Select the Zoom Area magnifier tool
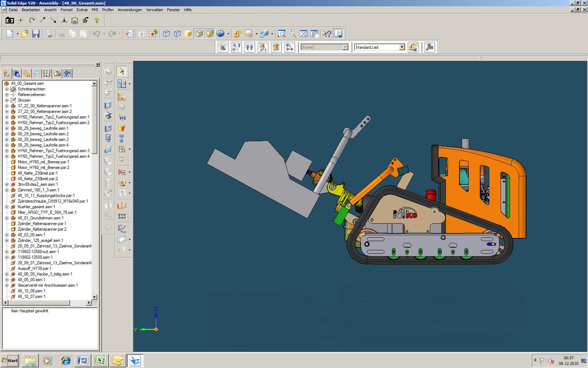 [281, 34]
